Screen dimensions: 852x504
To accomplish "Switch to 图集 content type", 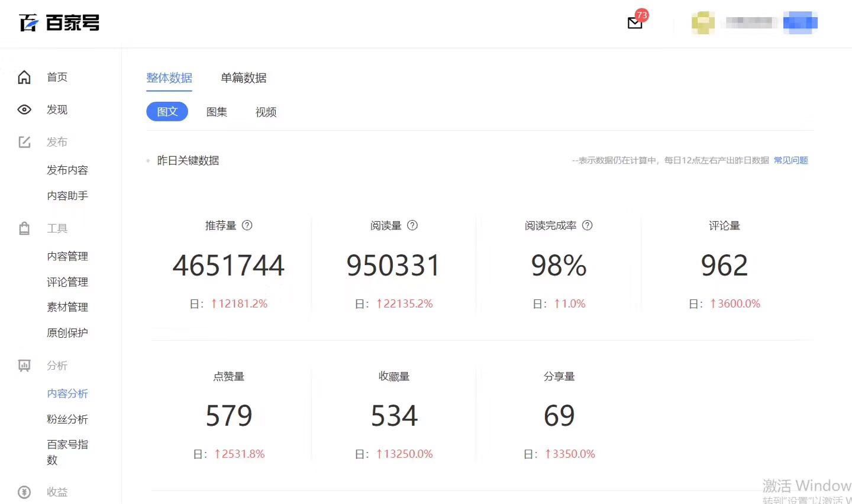I will (x=217, y=112).
